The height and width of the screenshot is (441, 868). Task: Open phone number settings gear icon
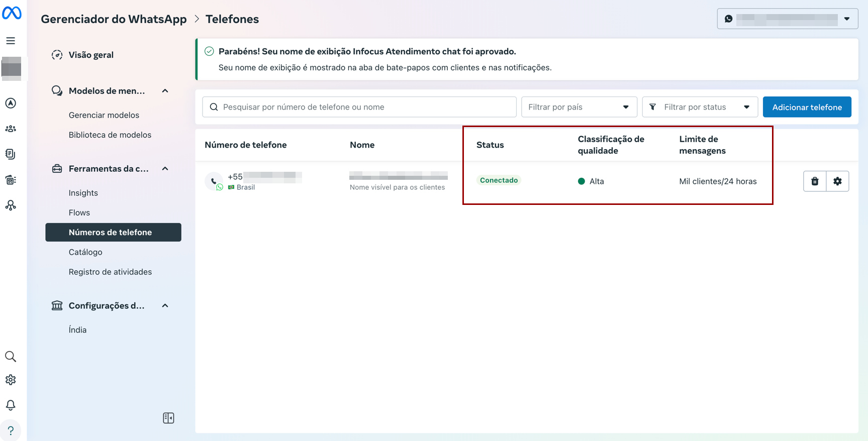pos(837,181)
